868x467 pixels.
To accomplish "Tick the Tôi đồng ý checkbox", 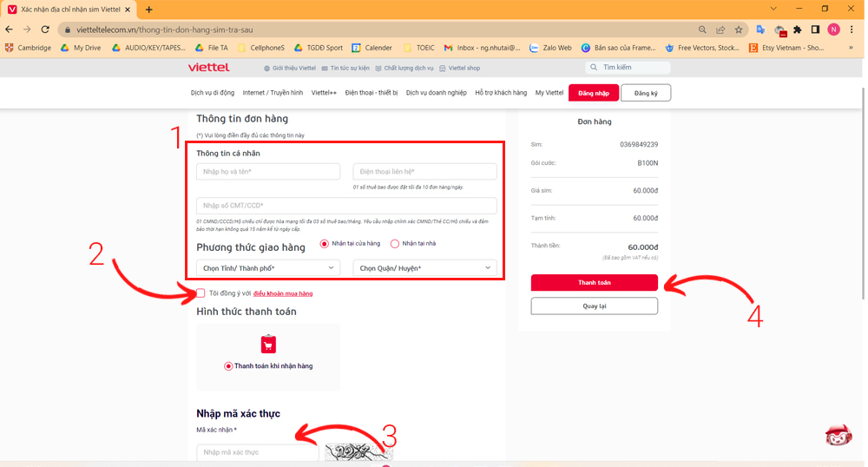I will [201, 293].
